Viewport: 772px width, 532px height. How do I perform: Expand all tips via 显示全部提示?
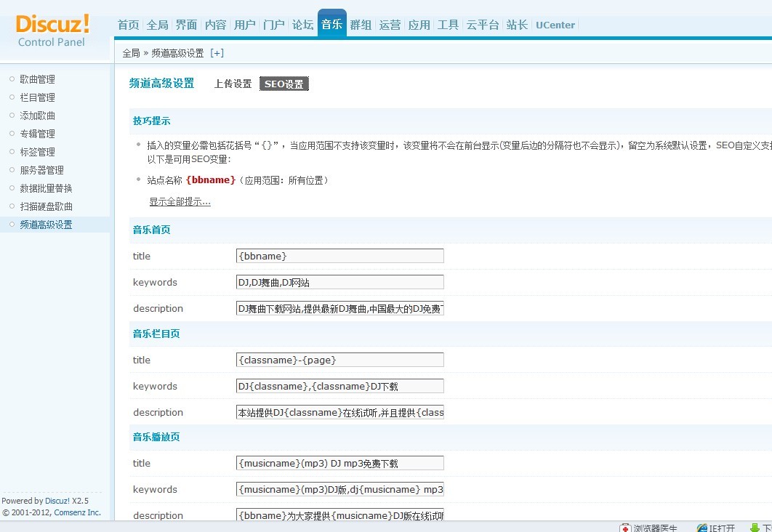click(180, 202)
